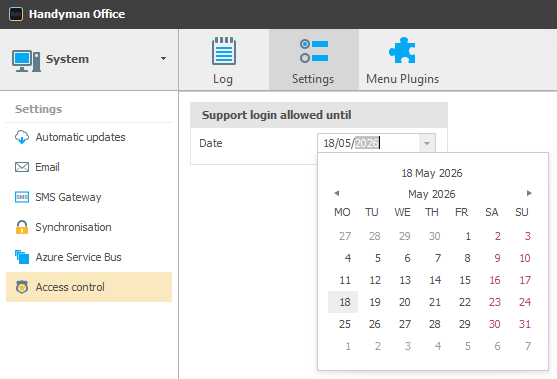The image size is (557, 379).
Task: Pick 22 May in calendar
Action: 464,302
